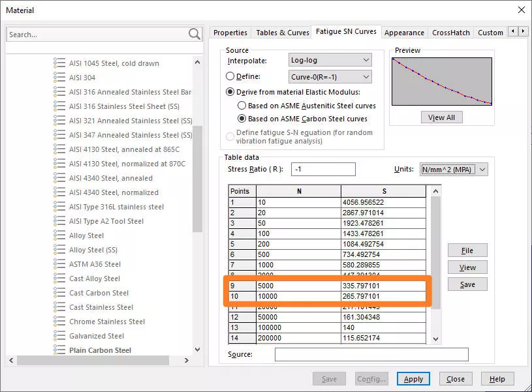The image size is (532, 392).
Task: Click the icon next to ASTM A36 Steel
Action: pos(59,264)
